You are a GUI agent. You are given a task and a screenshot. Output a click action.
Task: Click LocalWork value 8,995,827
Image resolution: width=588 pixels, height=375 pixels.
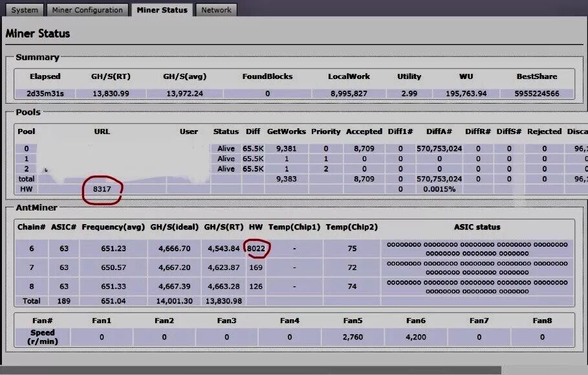pyautogui.click(x=349, y=93)
